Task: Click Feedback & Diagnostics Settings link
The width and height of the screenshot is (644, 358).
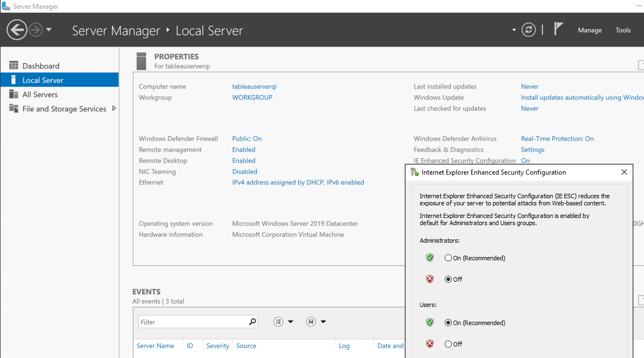Action: tap(533, 150)
